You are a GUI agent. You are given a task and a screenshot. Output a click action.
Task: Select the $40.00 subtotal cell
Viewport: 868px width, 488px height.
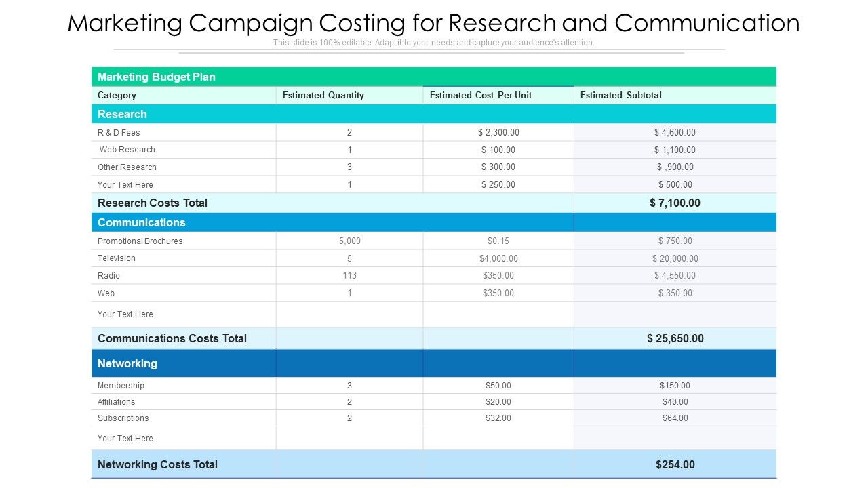point(675,402)
